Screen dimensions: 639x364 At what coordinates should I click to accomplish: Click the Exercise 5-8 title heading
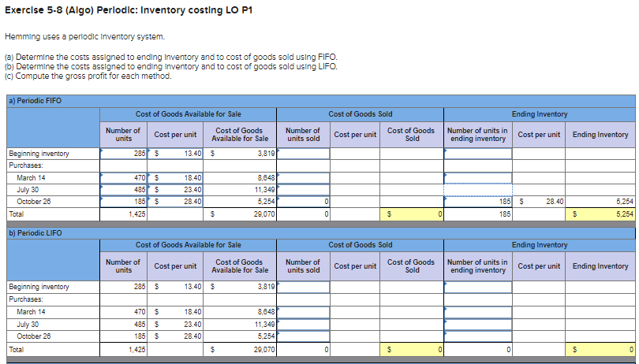(x=129, y=10)
